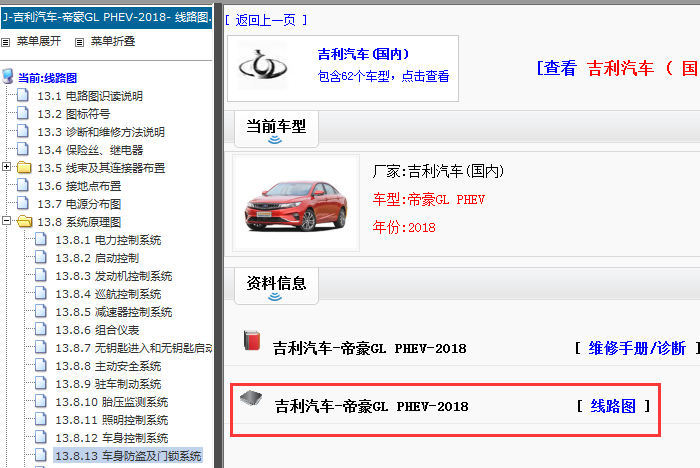Open tree item 13.6 接地点布置
Viewport: 700px width, 468px height.
click(79, 186)
